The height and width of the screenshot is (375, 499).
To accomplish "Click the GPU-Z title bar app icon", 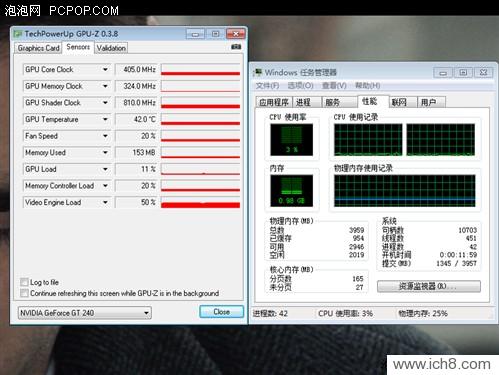I will [x=18, y=34].
